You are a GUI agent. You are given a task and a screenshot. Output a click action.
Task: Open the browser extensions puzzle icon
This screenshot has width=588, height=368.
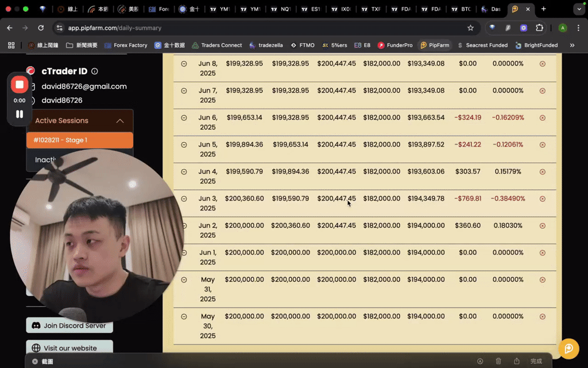click(x=539, y=28)
